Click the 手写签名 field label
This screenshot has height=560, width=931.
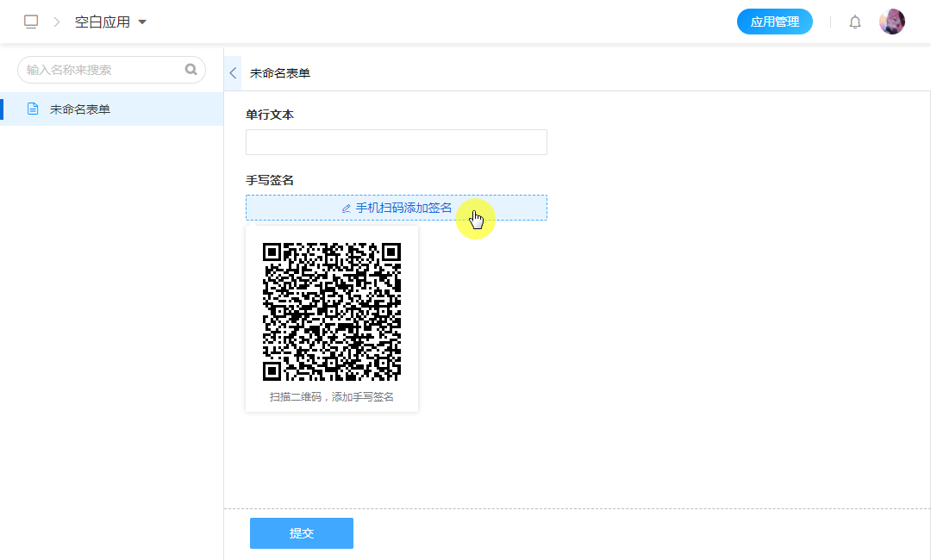(270, 180)
